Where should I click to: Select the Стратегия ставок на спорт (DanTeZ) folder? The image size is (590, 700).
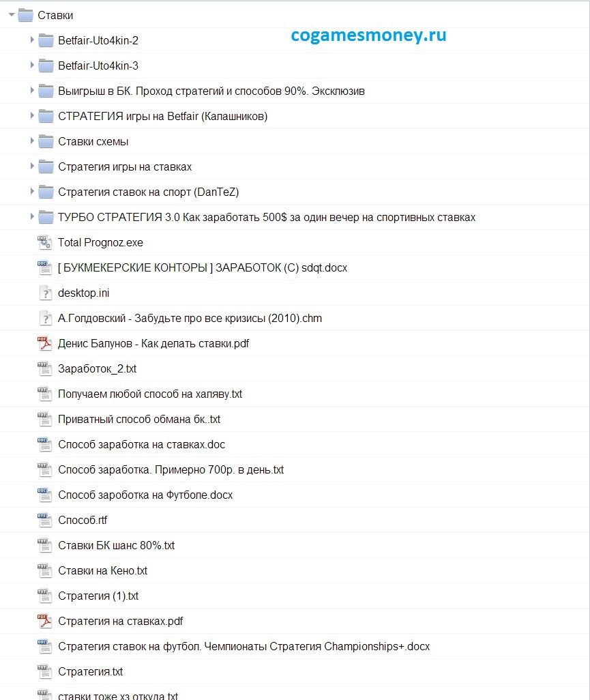pyautogui.click(x=148, y=192)
